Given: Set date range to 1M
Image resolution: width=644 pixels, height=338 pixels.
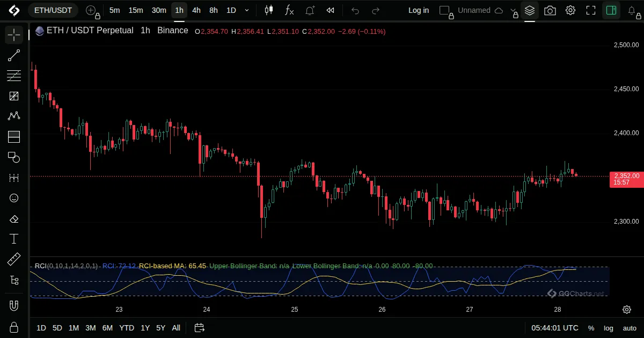Looking at the screenshot, I should click(x=74, y=328).
